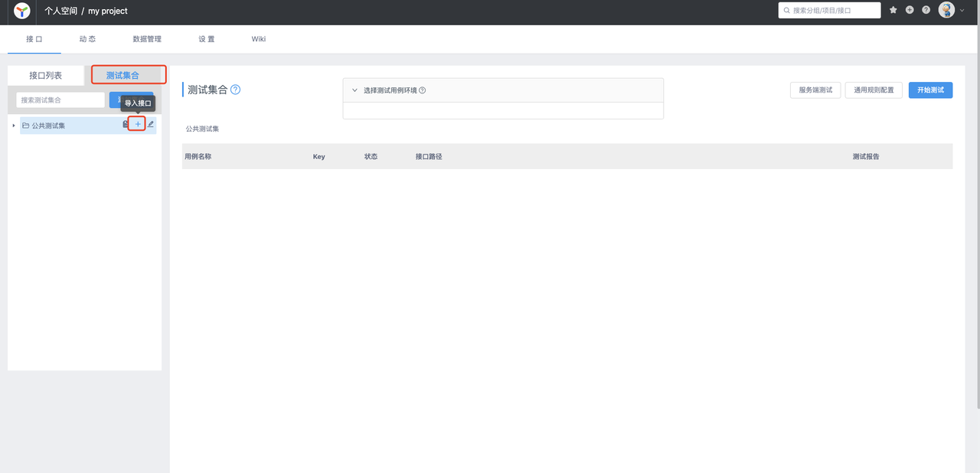Viewport: 980px width, 473px height.
Task: Click the 测试报告 column header
Action: tap(866, 156)
